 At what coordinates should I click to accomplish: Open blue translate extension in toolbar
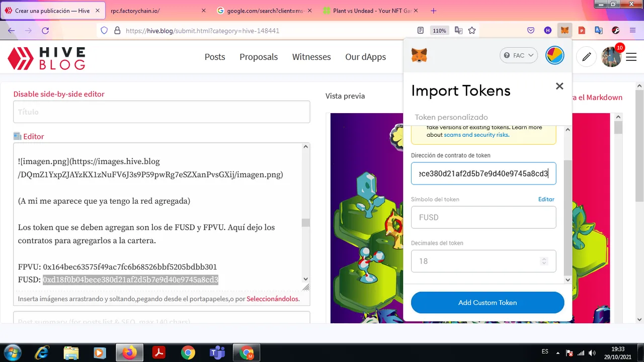(599, 31)
